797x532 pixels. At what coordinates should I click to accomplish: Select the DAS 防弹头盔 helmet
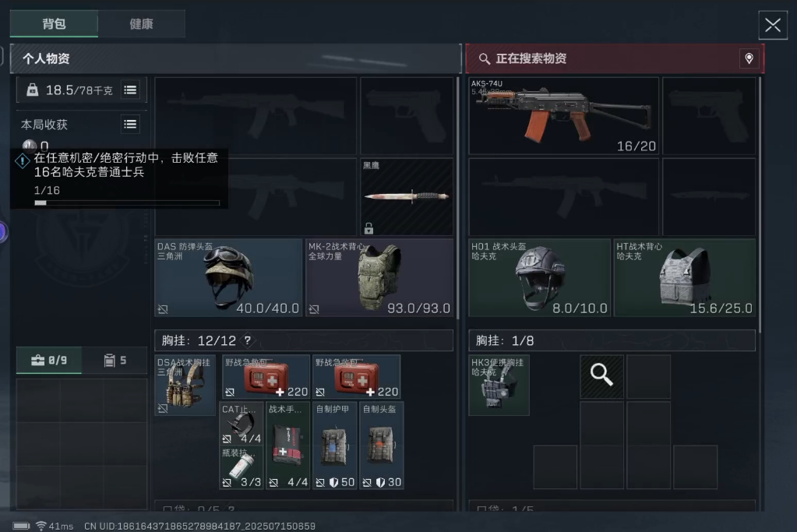(228, 277)
